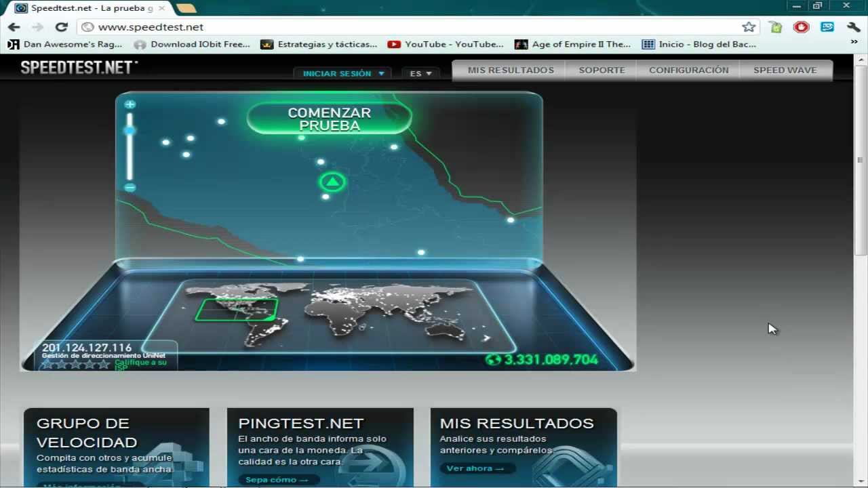Open the SPEED WAVE tab
This screenshot has height=488, width=868.
tap(785, 70)
